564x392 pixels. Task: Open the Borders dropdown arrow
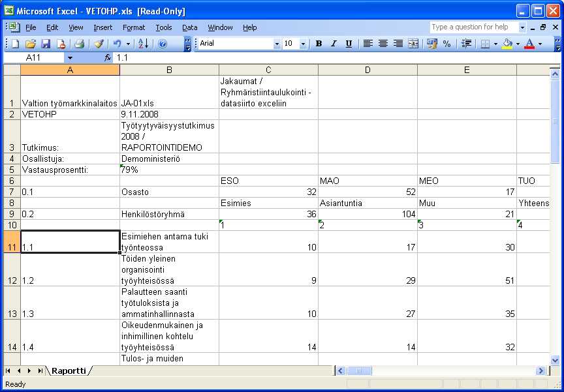click(495, 44)
